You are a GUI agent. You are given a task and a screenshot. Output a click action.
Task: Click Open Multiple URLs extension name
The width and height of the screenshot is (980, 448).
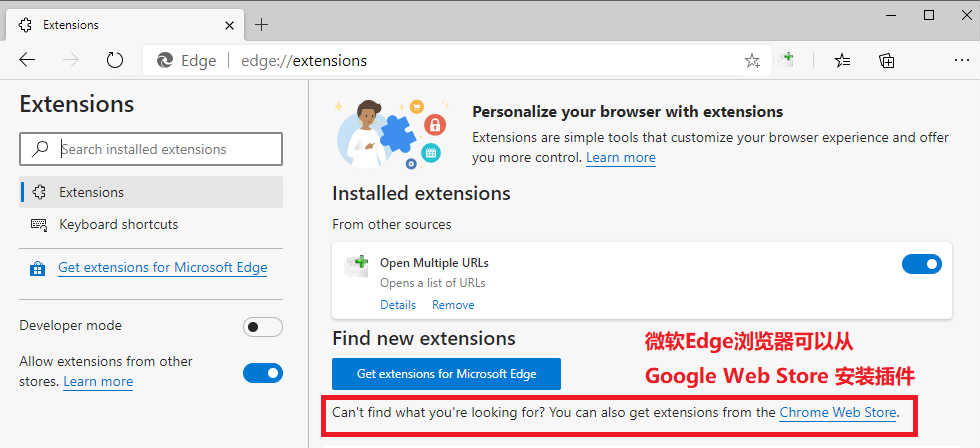(x=434, y=263)
